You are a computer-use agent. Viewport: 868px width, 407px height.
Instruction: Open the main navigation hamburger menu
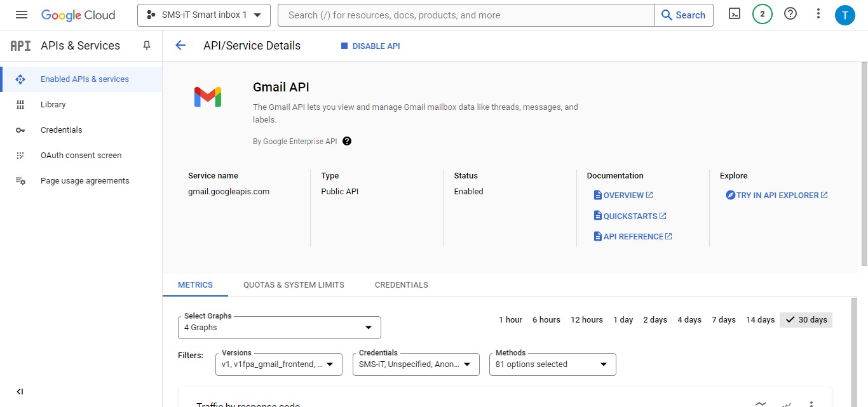21,15
